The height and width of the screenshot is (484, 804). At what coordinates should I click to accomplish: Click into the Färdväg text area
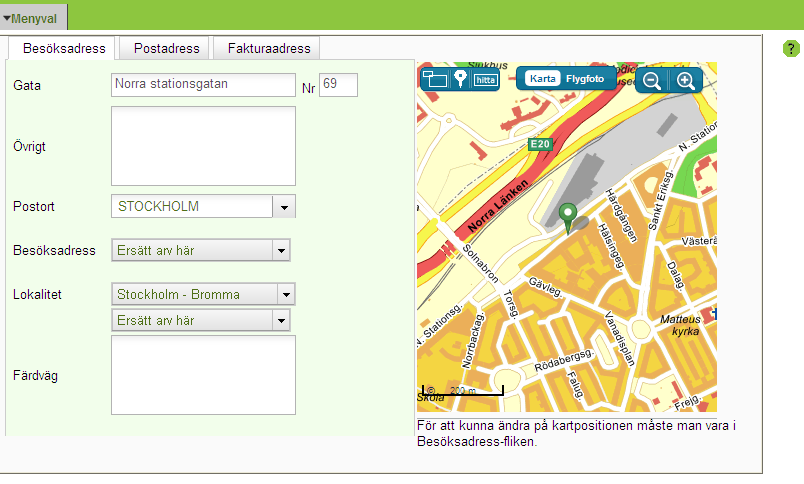tap(203, 375)
